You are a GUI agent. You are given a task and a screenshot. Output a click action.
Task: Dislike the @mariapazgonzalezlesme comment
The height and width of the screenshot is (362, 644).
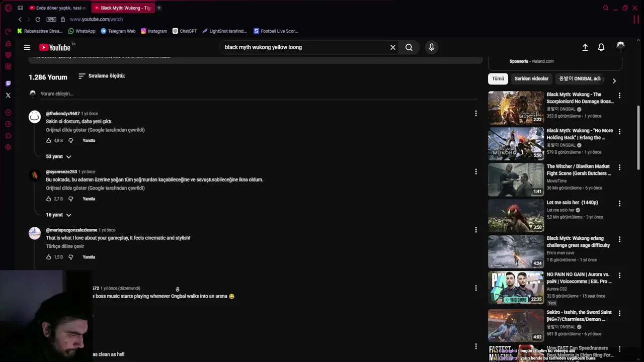point(71,257)
